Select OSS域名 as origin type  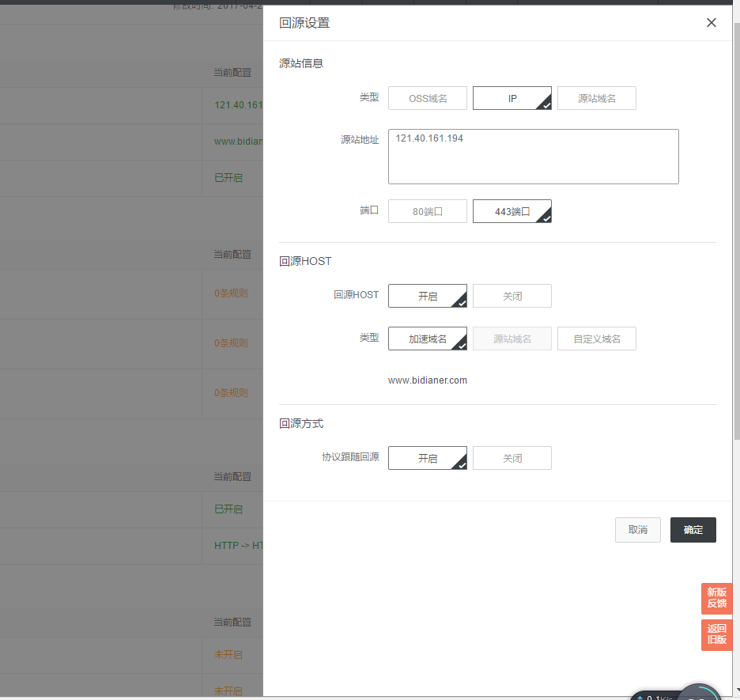coord(428,98)
